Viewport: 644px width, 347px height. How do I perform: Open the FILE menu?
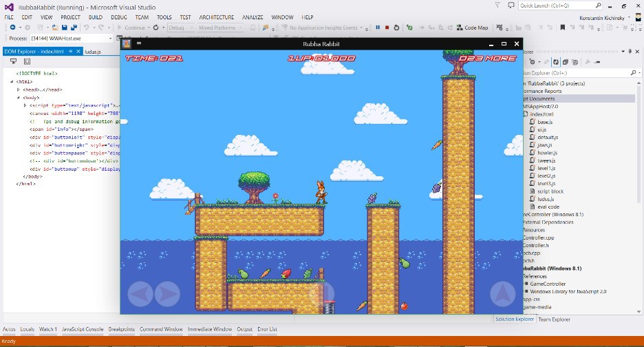9,17
